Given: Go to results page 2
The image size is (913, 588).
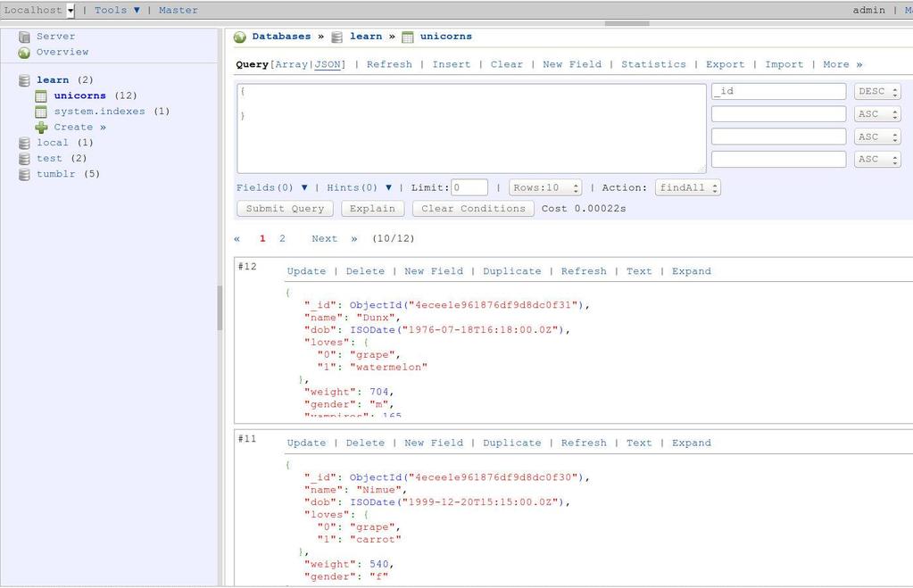Looking at the screenshot, I should pos(282,239).
